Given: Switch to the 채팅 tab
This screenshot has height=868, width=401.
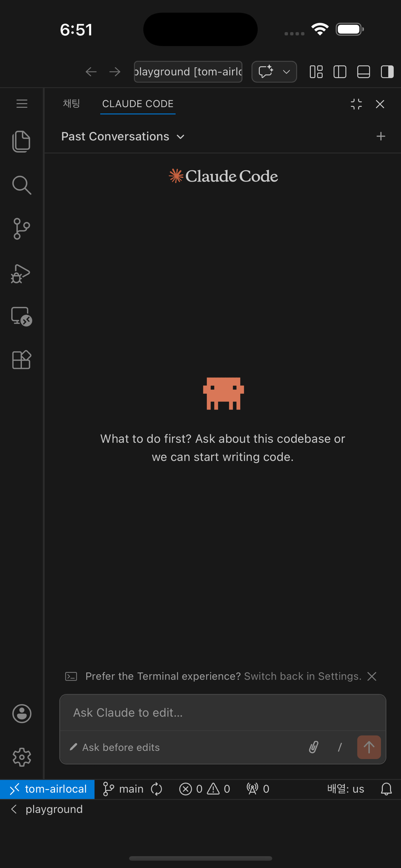Looking at the screenshot, I should click(x=72, y=103).
